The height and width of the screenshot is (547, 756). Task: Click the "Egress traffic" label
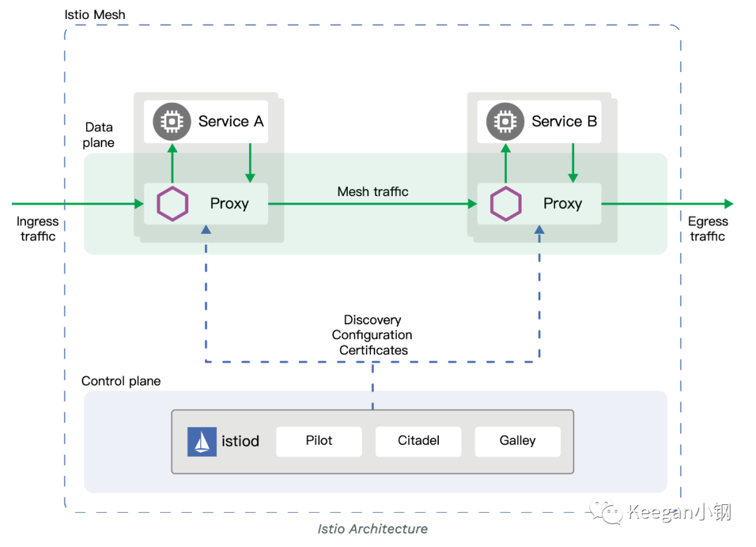[708, 228]
